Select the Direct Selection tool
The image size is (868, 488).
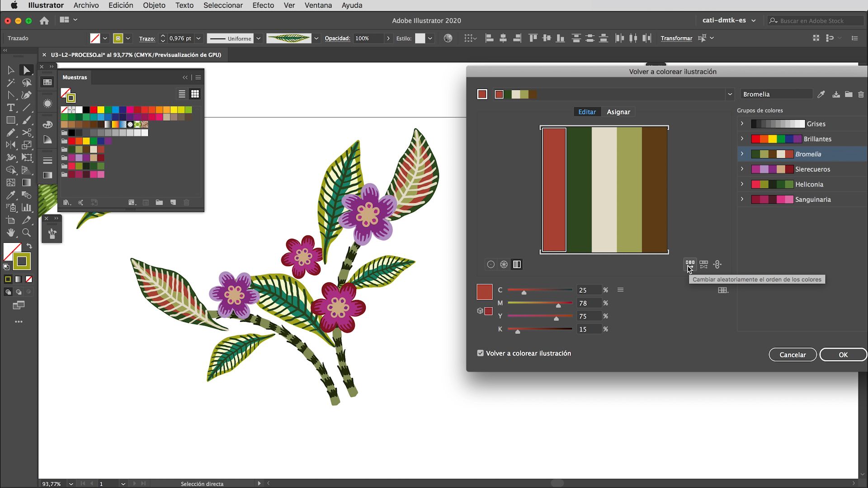tap(27, 70)
